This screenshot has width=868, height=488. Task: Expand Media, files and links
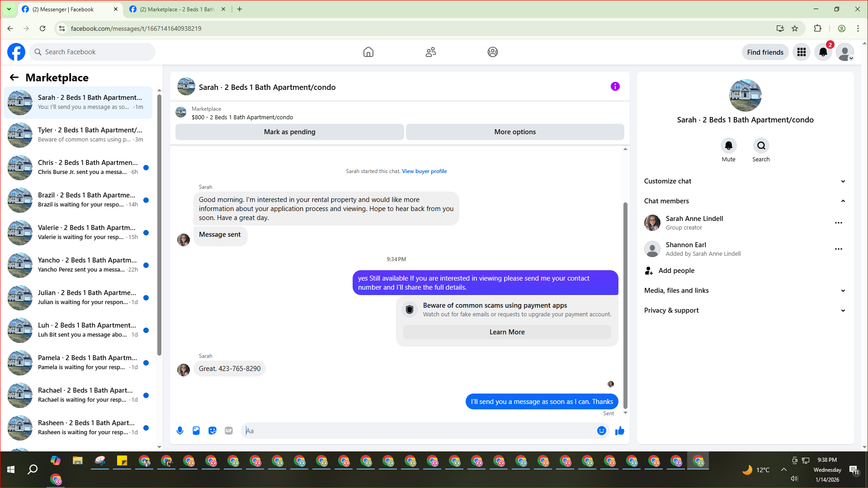745,291
